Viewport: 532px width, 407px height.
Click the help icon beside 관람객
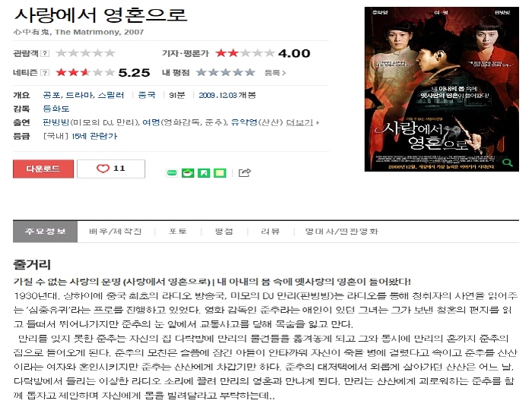click(x=45, y=53)
